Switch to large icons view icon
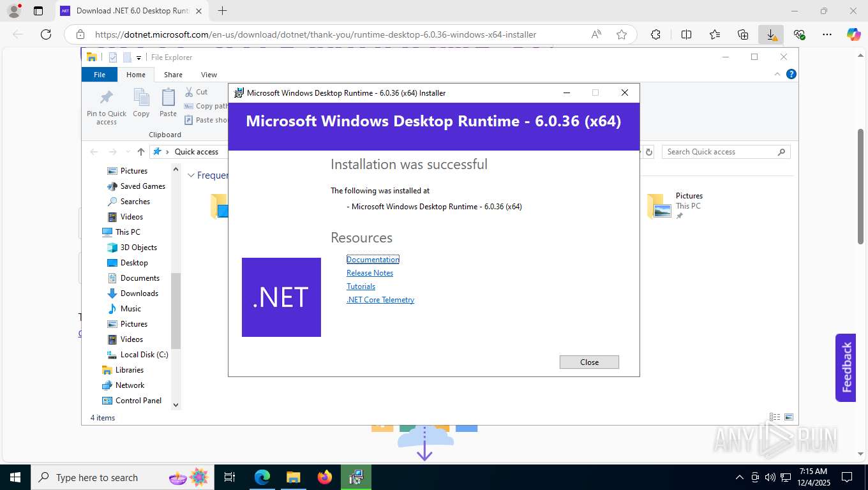Screen dimensions: 868x490 coord(789,417)
